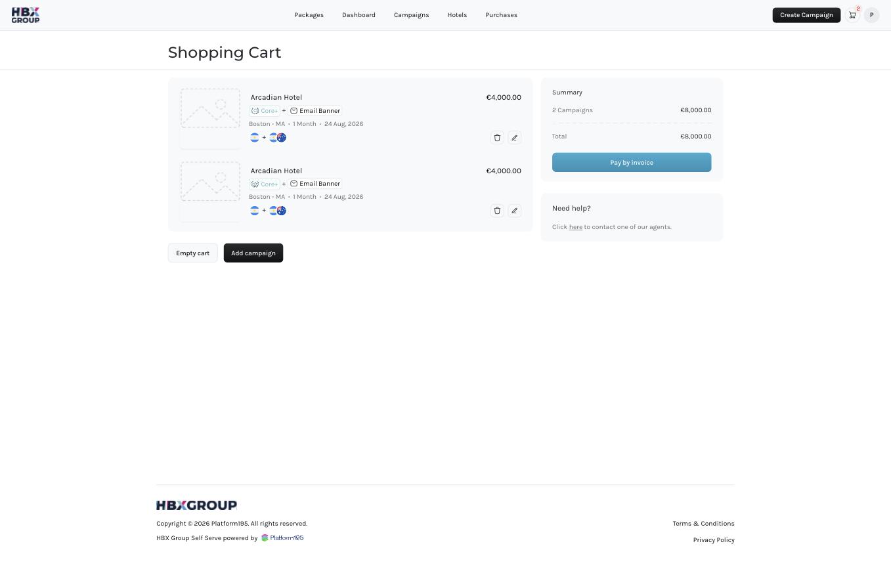Edit the first Arcadian Hotel campaign
Image resolution: width=891 pixels, height=588 pixels.
click(514, 138)
